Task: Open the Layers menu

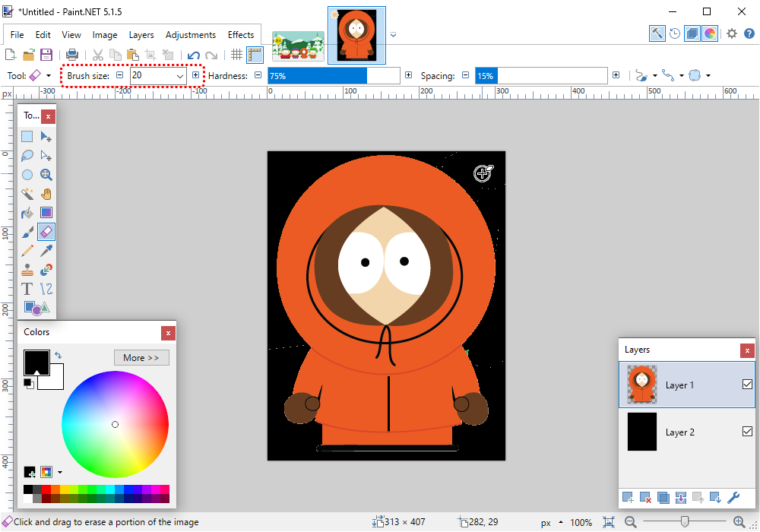Action: pos(141,35)
